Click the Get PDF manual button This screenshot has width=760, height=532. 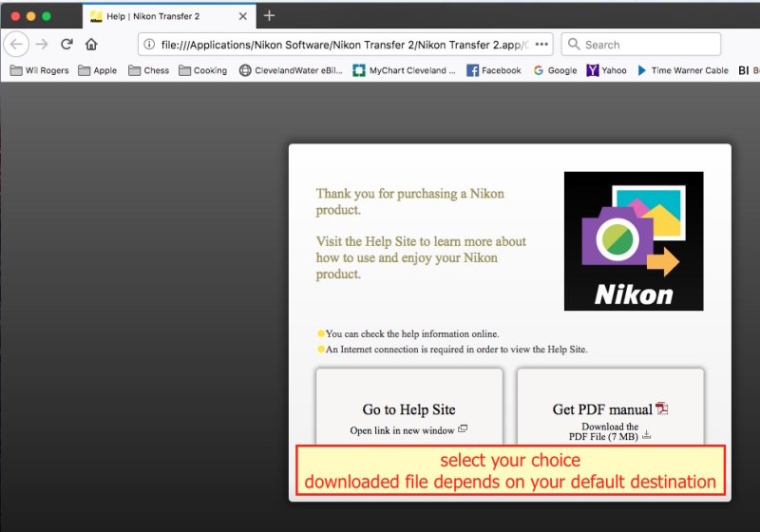[602, 409]
